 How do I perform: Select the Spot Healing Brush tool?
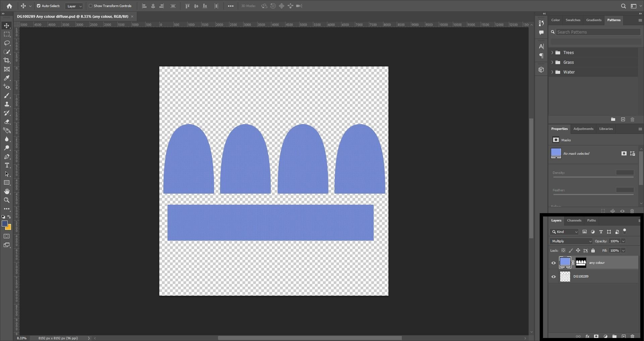7,87
